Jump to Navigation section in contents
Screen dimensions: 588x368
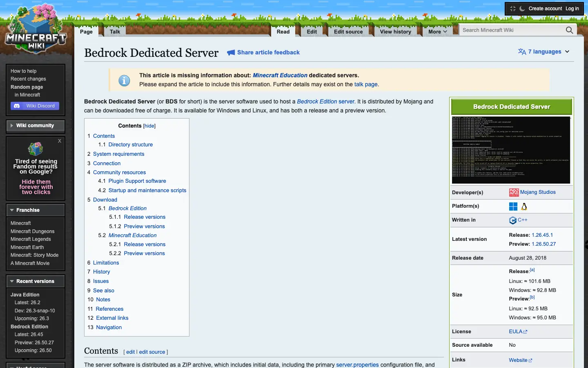[109, 328]
